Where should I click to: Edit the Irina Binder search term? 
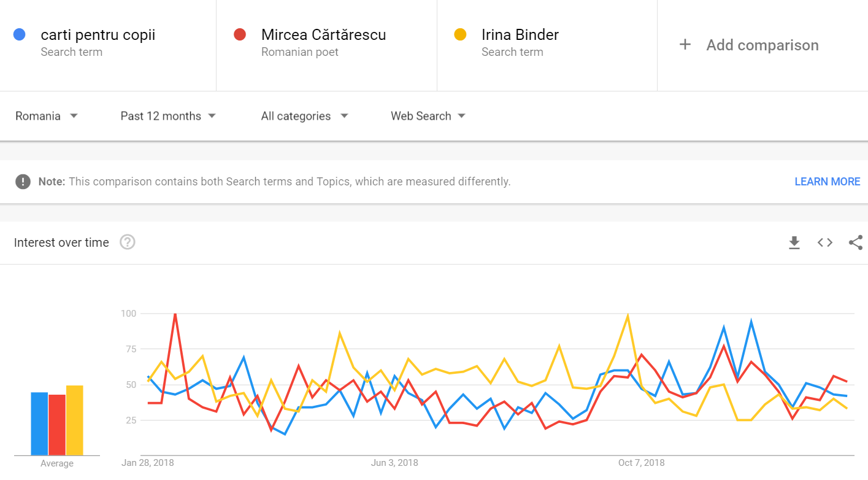(x=520, y=35)
